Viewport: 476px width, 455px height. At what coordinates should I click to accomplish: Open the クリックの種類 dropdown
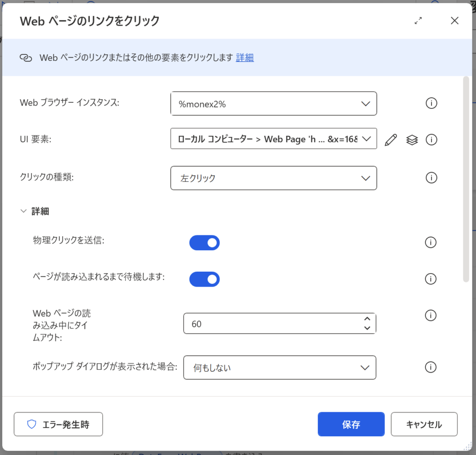click(273, 178)
